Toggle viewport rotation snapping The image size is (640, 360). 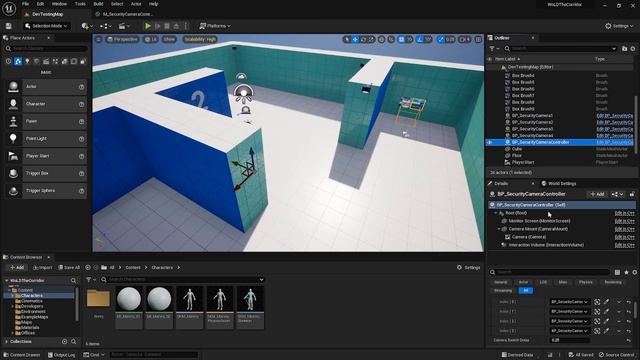click(x=420, y=40)
